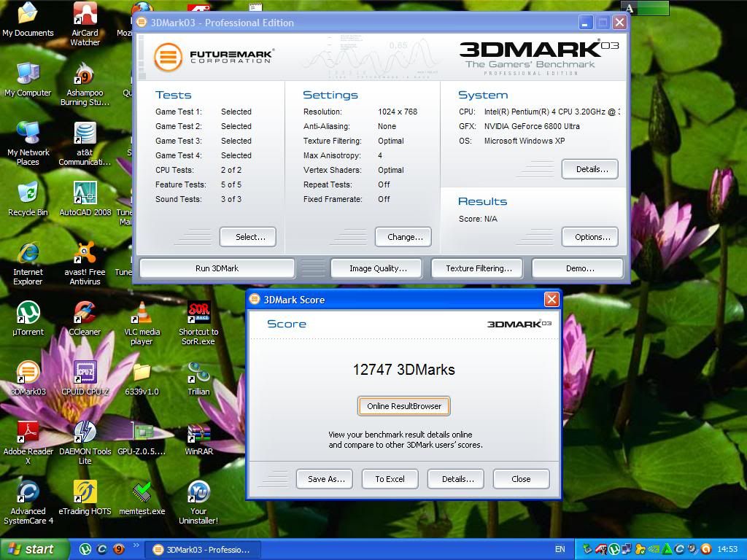Viewport: 747px width, 560px height.
Task: Select the memtest.exe desktop icon
Action: 142,498
